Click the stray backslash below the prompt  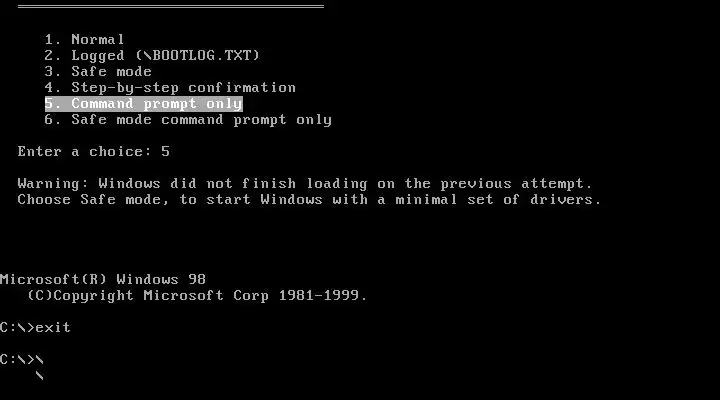tap(39, 376)
